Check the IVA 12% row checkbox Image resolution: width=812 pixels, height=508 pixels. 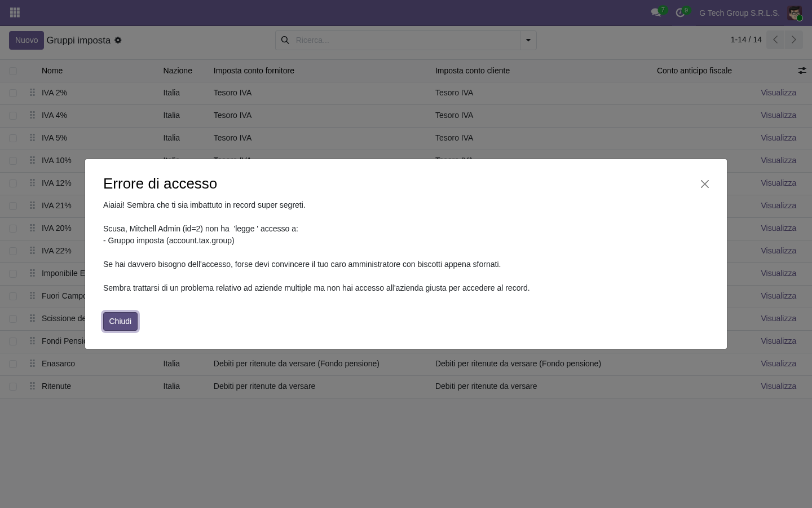click(x=13, y=183)
